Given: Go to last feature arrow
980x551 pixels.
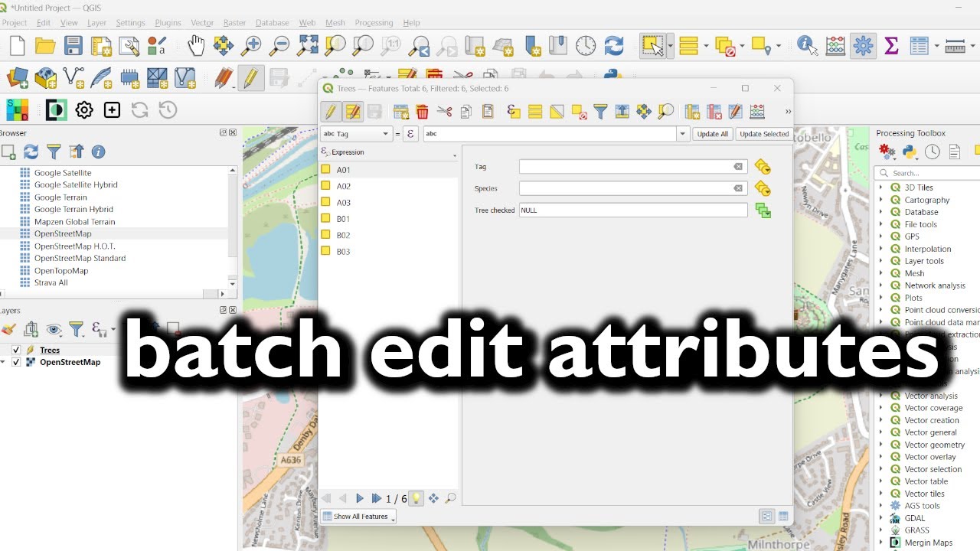Looking at the screenshot, I should (376, 498).
